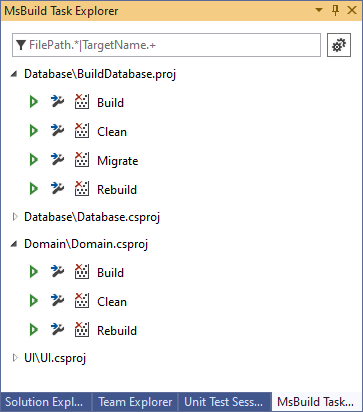The height and width of the screenshot is (412, 363).
Task: Click the FilePath/TargetName filter box
Action: coord(166,45)
